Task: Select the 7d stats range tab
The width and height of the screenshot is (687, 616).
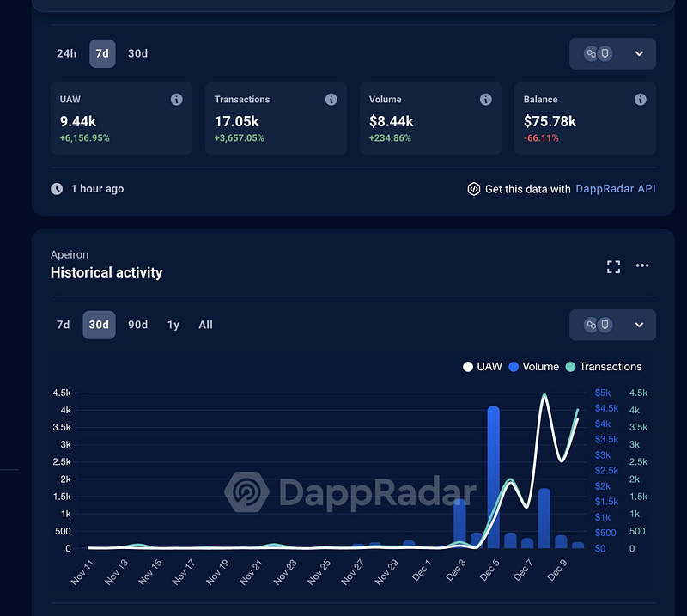Action: 102,53
